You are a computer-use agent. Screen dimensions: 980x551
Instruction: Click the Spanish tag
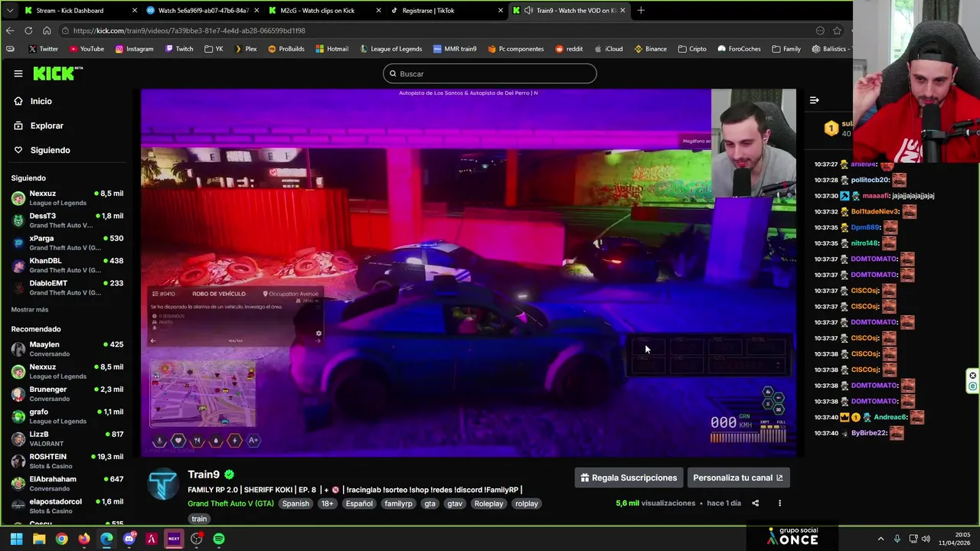(x=296, y=504)
